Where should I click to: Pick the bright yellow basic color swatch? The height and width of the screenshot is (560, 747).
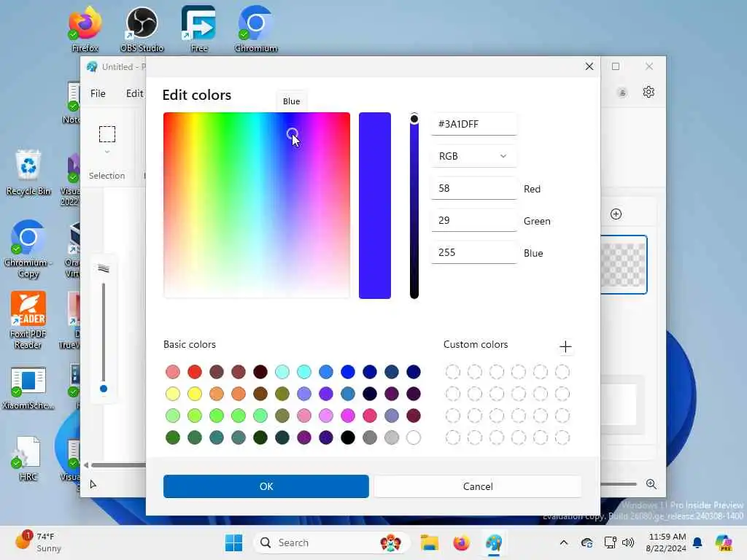194,394
